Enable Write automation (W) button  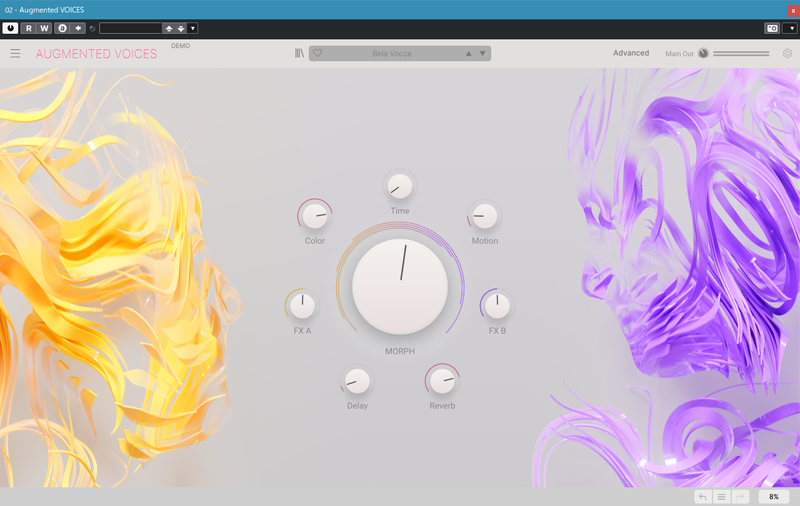pos(44,28)
